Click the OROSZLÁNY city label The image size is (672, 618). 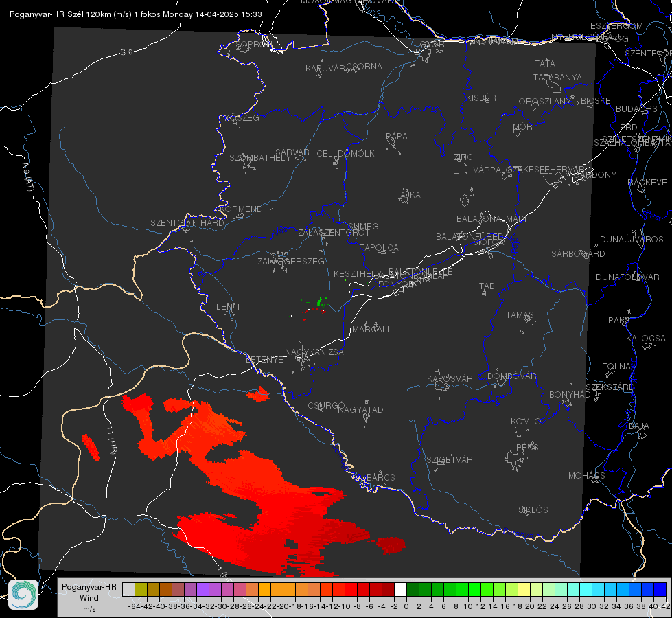(545, 102)
